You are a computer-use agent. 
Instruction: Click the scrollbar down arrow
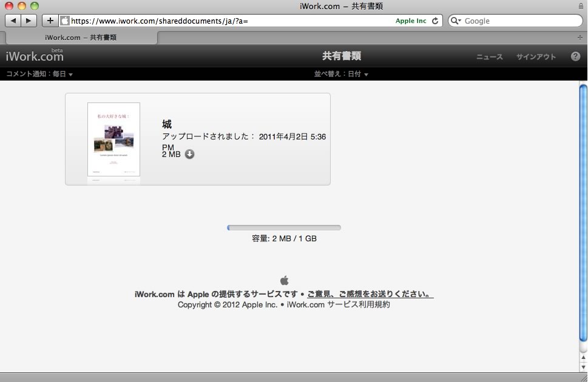583,367
